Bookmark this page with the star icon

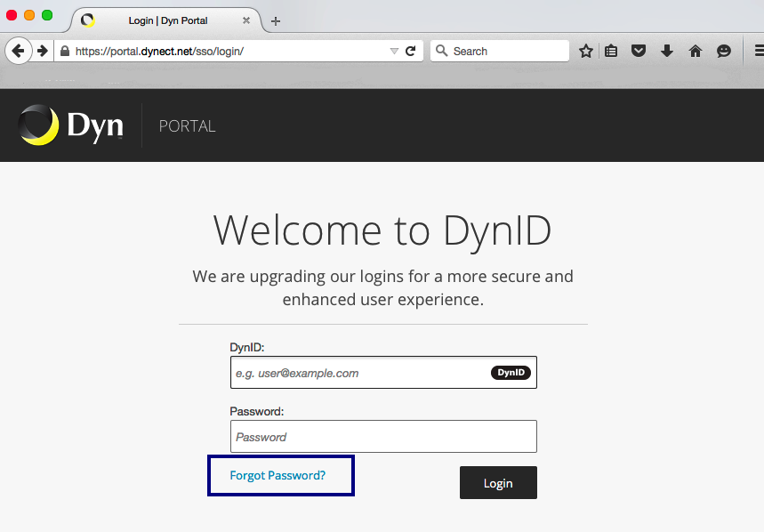tap(585, 51)
